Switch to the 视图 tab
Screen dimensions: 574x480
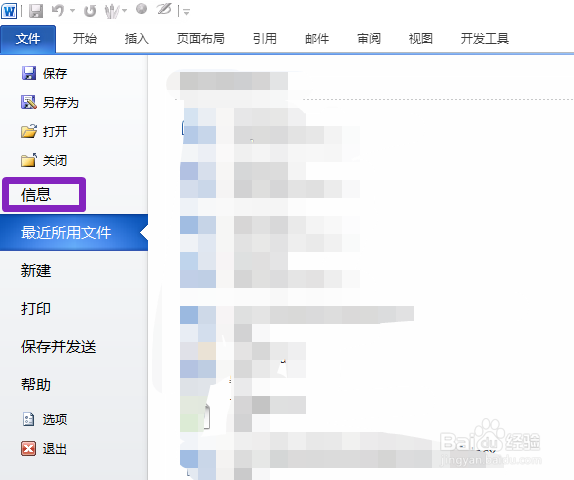coord(421,38)
